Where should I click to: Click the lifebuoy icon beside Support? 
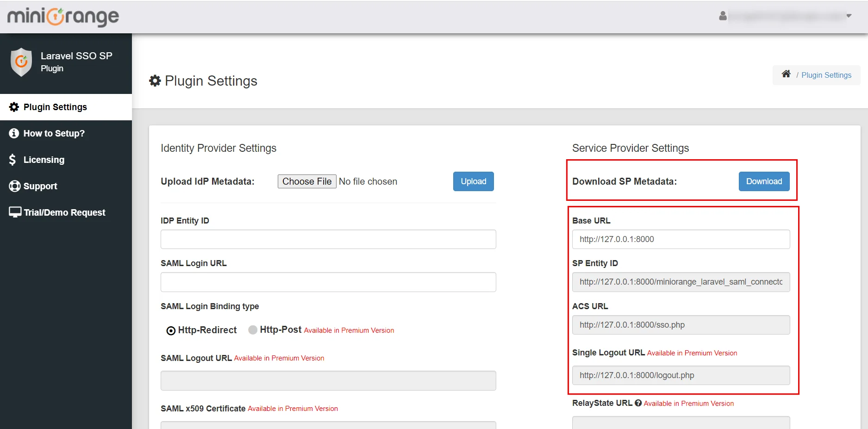click(x=15, y=186)
